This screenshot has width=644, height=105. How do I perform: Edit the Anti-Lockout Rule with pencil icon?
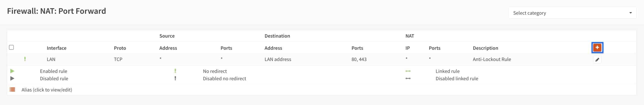[597, 60]
